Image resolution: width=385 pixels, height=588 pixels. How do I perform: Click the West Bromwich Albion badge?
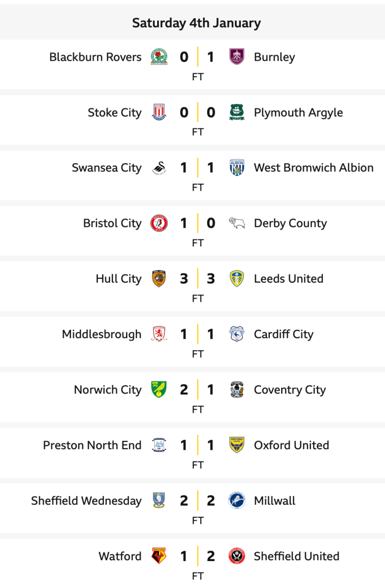237,168
